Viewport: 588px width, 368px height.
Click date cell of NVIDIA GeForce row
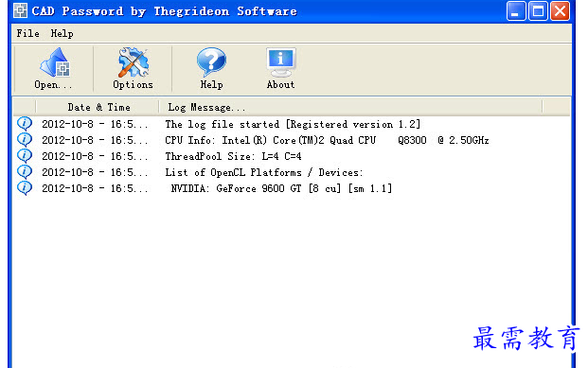tap(95, 188)
